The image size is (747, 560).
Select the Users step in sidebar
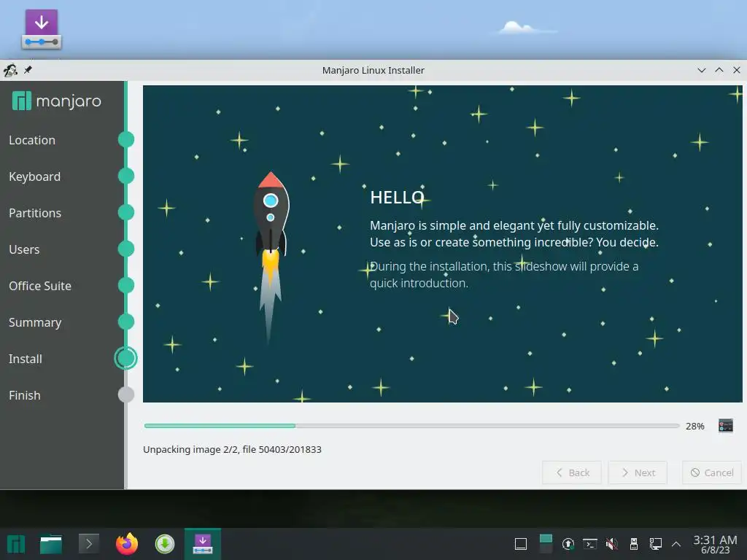click(x=24, y=249)
